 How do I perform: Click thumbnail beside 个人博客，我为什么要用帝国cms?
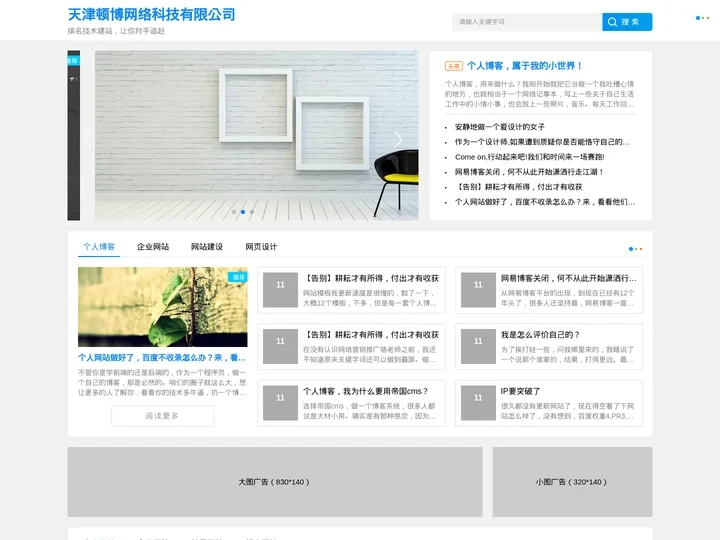pos(280,403)
